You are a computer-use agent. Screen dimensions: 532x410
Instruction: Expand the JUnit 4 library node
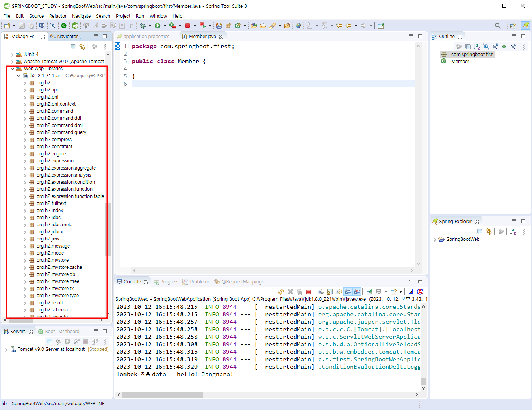coord(13,54)
